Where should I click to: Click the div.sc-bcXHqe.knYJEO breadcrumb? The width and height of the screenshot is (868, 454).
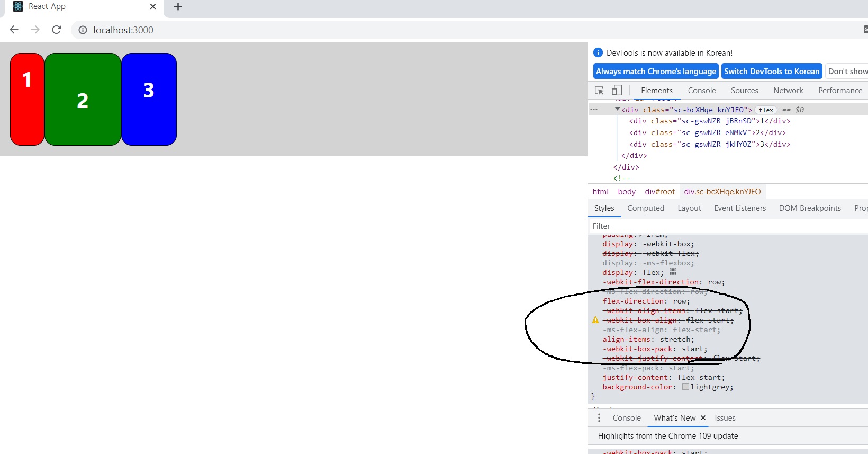(x=722, y=192)
